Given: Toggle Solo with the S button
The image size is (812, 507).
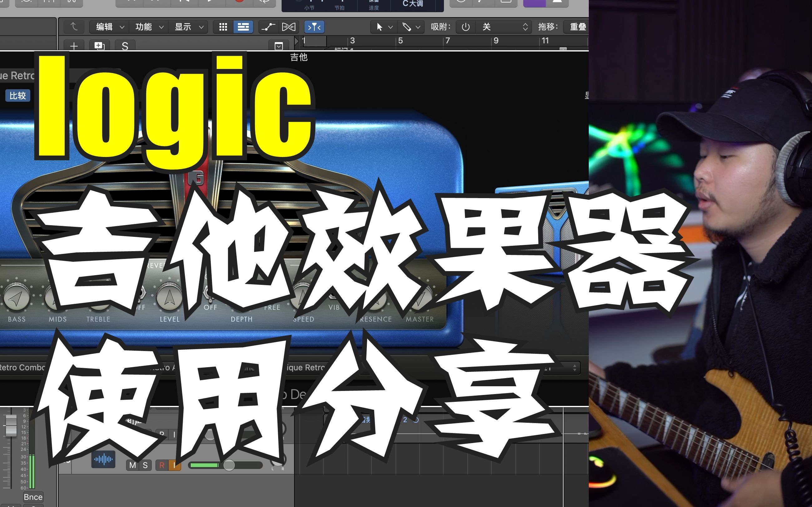Looking at the screenshot, I should click(x=145, y=465).
